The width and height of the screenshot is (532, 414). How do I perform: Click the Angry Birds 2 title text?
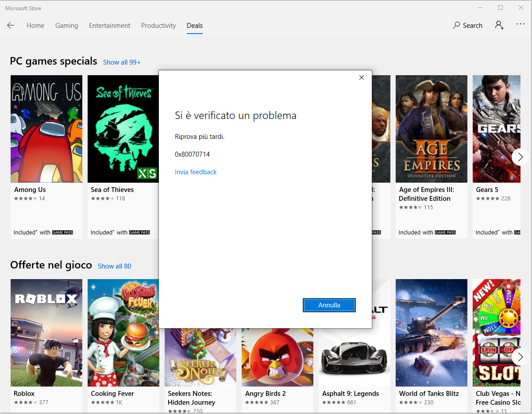pyautogui.click(x=266, y=394)
